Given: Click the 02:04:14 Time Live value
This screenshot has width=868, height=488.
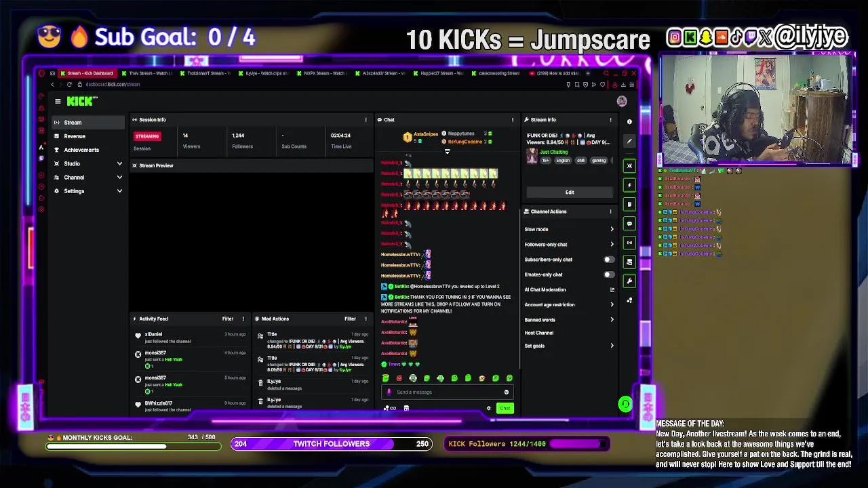Looking at the screenshot, I should pyautogui.click(x=340, y=136).
